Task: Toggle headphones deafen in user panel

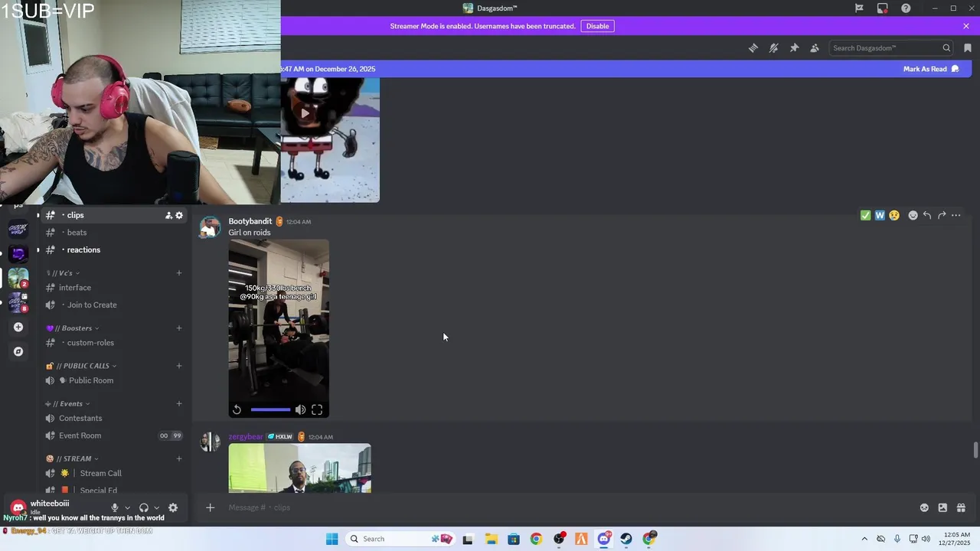Action: (x=144, y=507)
